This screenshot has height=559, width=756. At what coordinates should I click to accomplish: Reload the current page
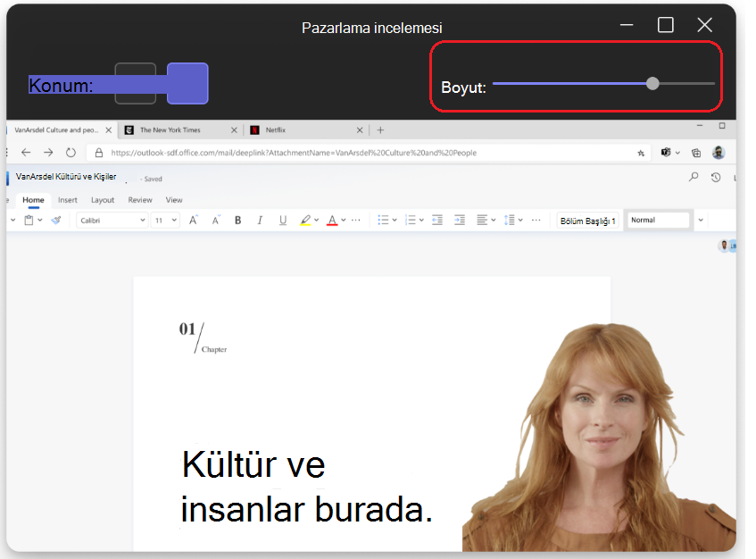(71, 153)
